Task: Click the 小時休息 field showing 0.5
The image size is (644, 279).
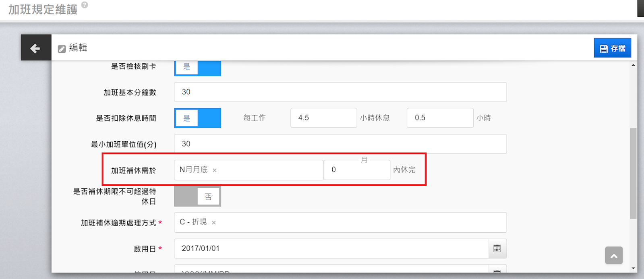Action: pyautogui.click(x=439, y=118)
